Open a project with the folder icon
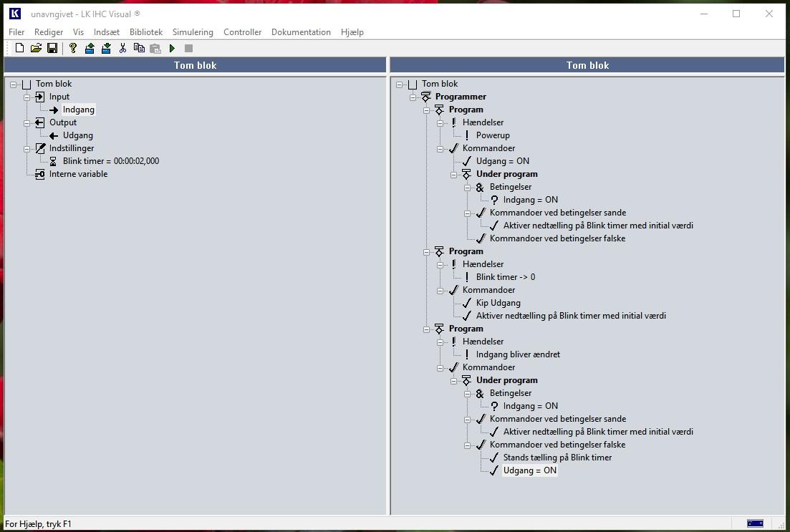 36,48
